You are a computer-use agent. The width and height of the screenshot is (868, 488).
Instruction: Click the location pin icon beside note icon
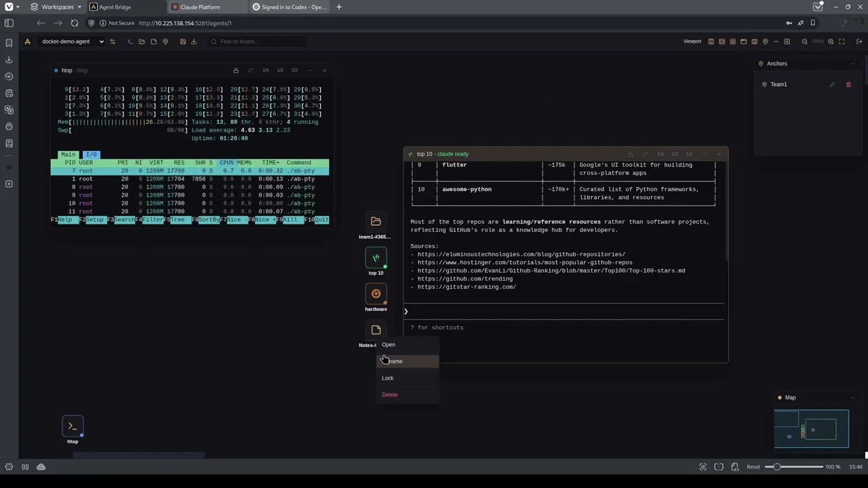coord(166,41)
